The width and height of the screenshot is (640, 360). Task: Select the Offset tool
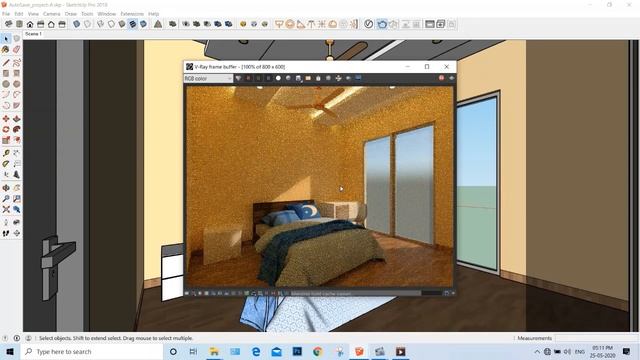click(16, 140)
